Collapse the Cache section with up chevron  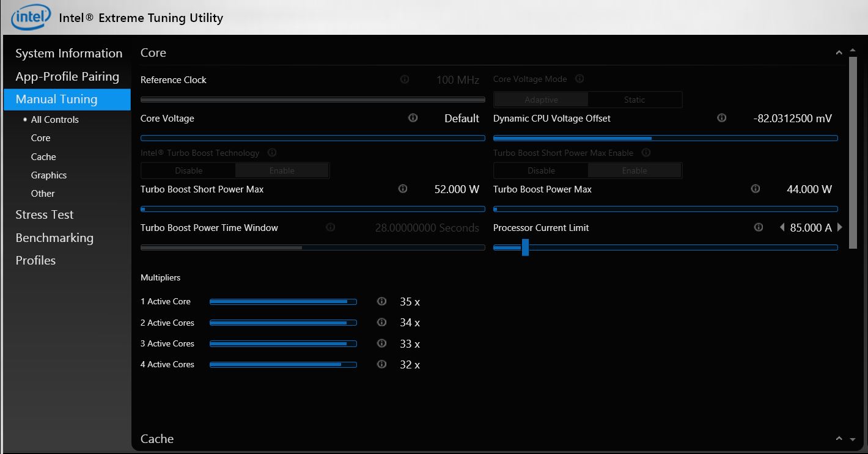tap(839, 439)
